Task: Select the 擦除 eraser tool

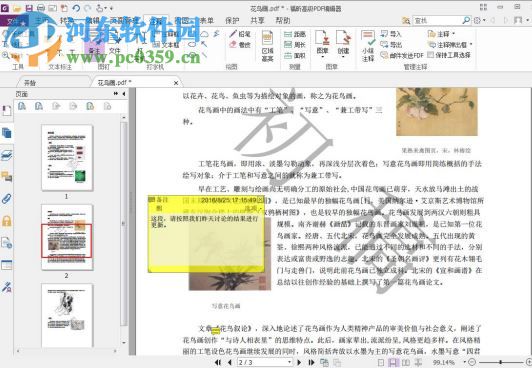Action: (240, 44)
